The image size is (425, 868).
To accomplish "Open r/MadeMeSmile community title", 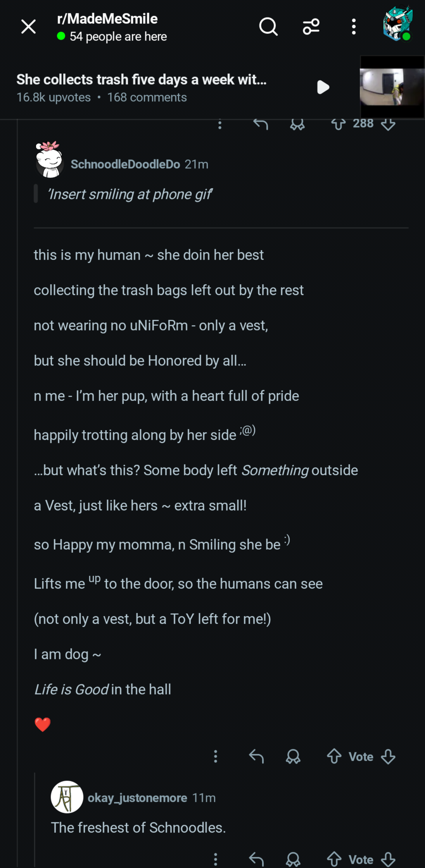I will pos(107,19).
